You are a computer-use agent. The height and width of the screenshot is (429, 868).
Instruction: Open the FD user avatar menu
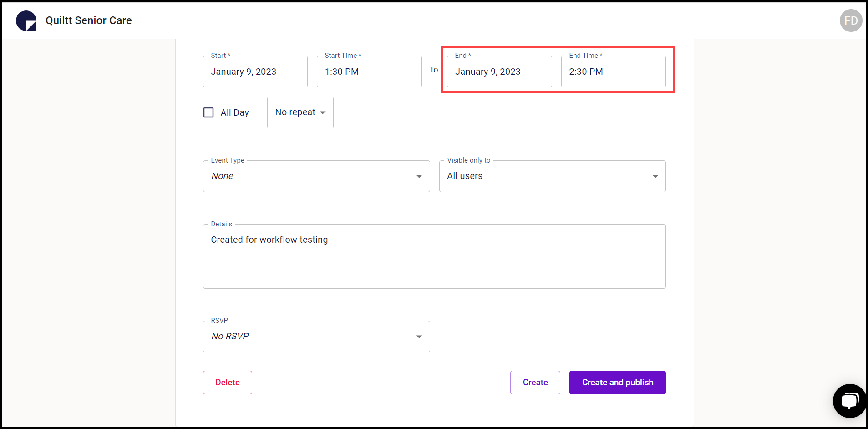click(x=851, y=20)
